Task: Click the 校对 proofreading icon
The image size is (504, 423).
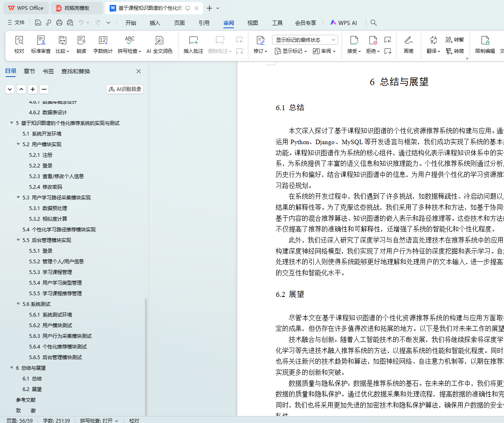Action: point(19,45)
